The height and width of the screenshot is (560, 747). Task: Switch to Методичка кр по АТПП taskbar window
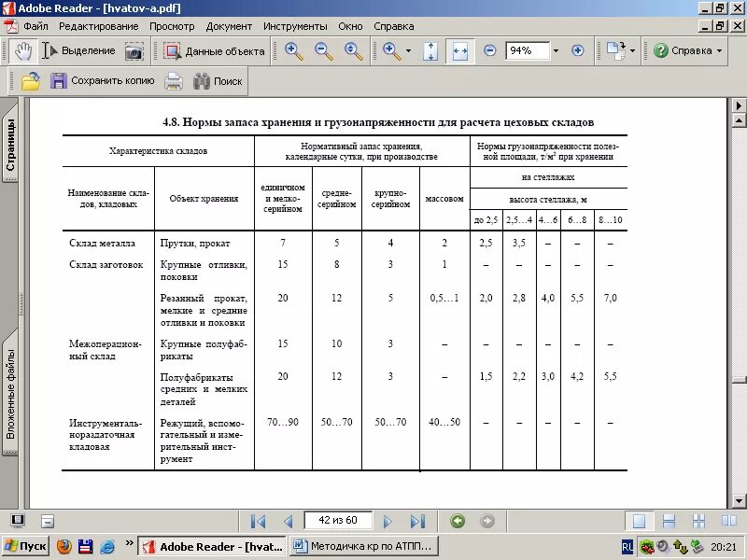[x=364, y=546]
